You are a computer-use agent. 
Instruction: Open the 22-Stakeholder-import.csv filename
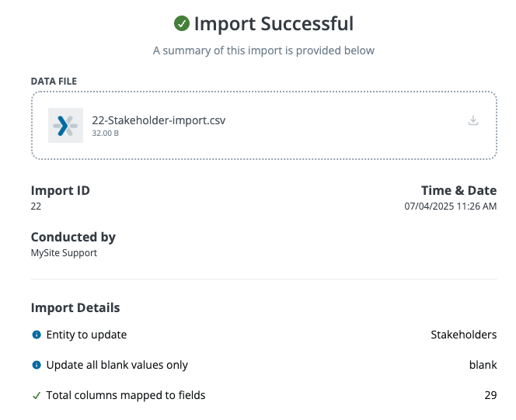point(159,120)
